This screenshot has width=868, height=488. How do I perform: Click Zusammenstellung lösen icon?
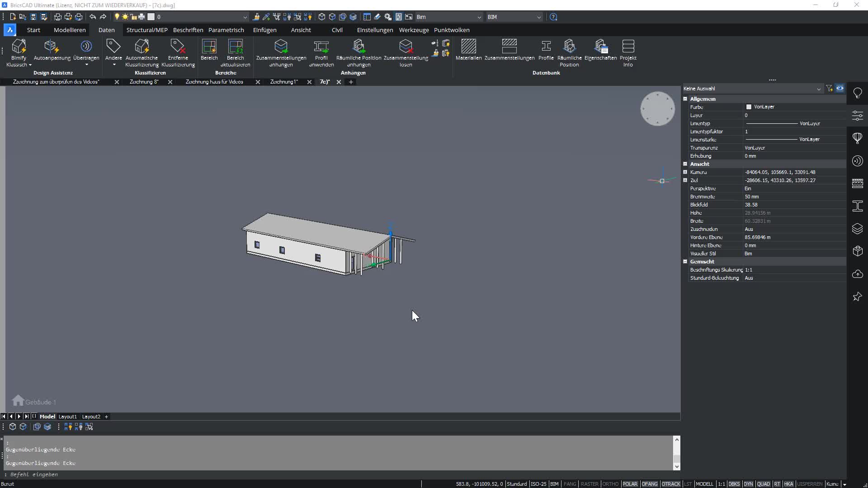[406, 46]
